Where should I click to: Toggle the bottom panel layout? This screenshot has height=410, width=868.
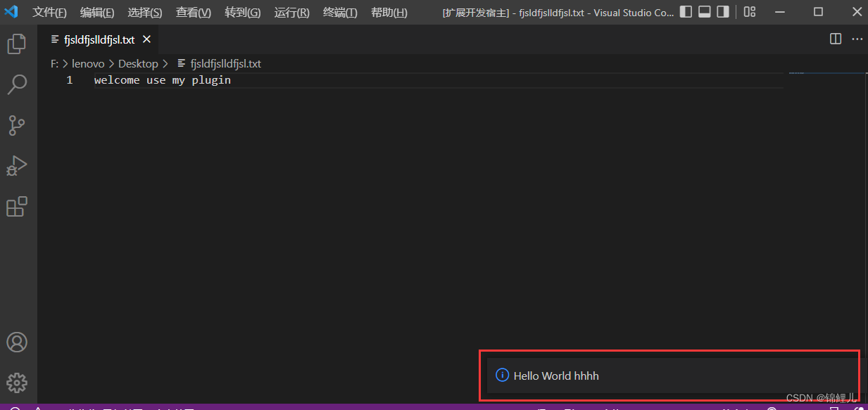705,12
